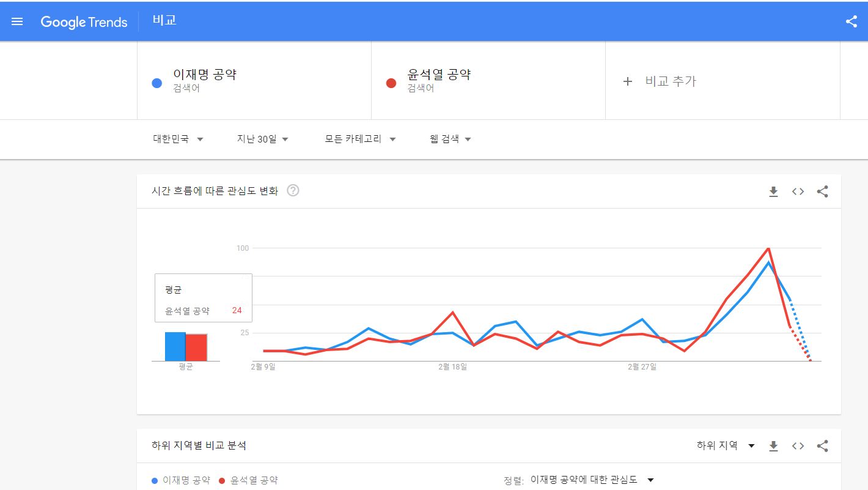Click the 하위 지역별 비교 분석 heading
Viewport: 868px width, 490px height.
[x=199, y=446]
